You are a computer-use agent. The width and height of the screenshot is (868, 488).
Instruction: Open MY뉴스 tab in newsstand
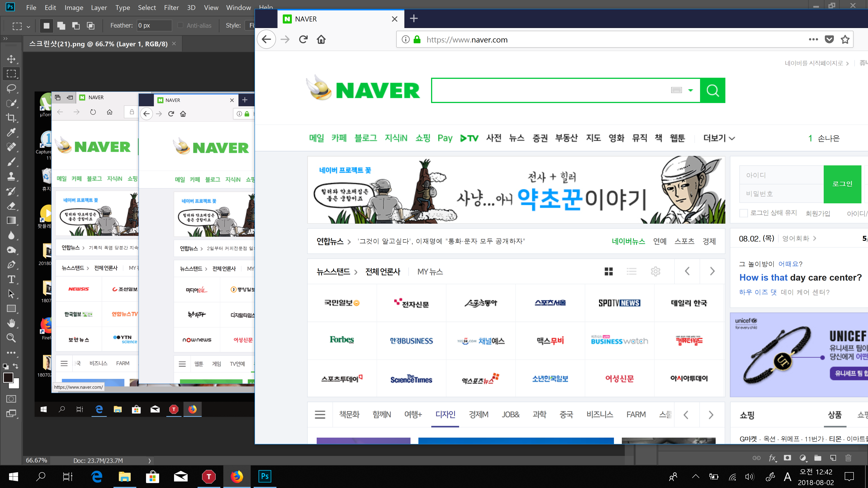coord(430,271)
